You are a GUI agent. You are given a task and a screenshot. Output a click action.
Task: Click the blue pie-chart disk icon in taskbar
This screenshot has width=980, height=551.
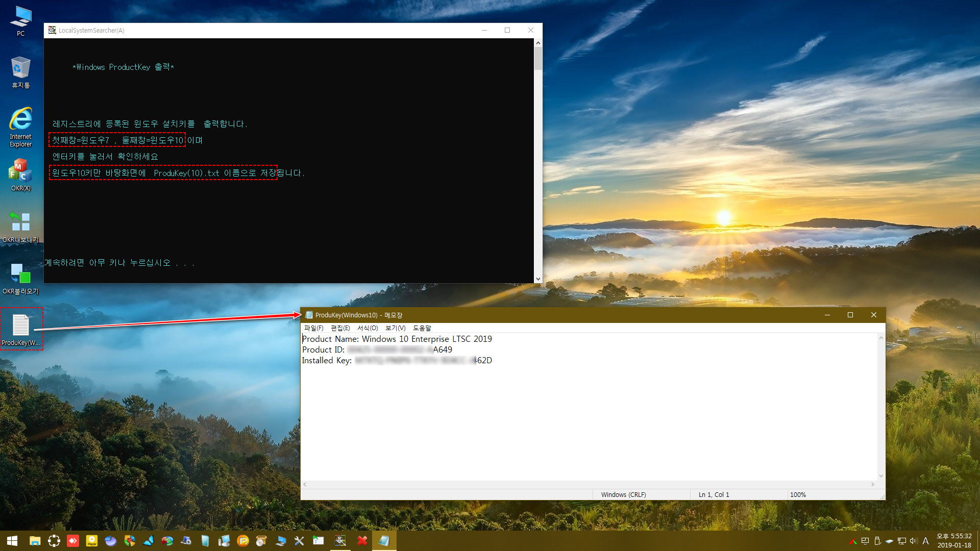click(x=111, y=541)
